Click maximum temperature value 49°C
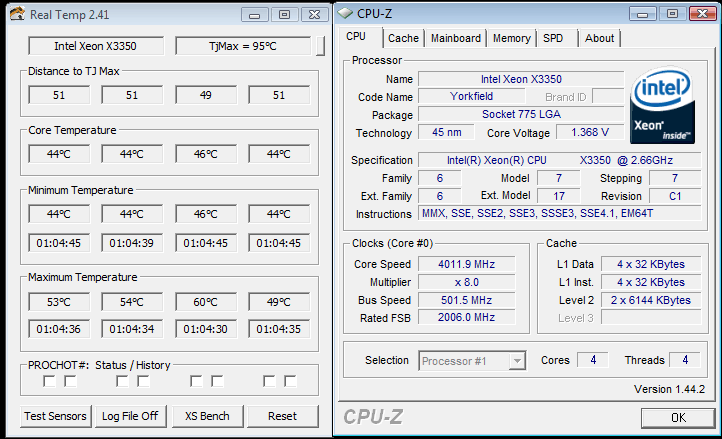 click(279, 302)
